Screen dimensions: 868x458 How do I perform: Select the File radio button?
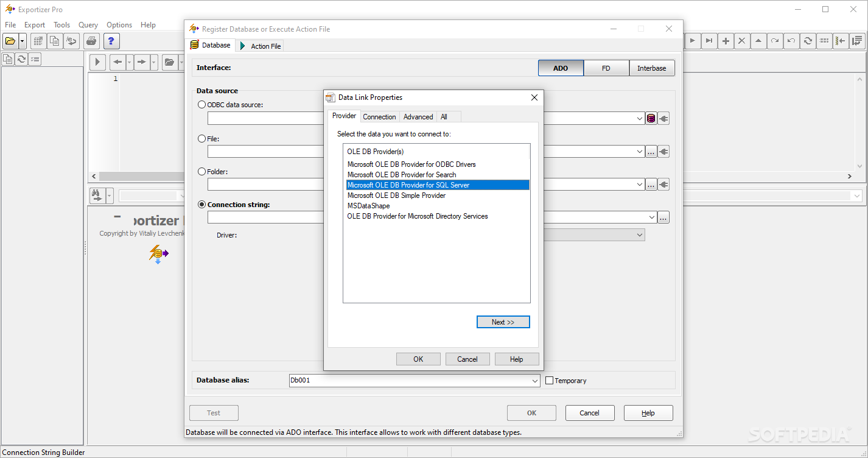(202, 139)
